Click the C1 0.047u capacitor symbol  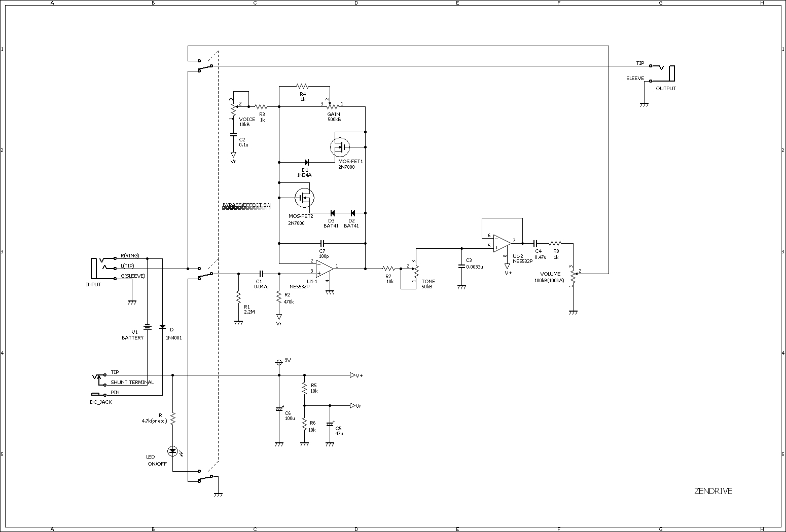pyautogui.click(x=262, y=274)
